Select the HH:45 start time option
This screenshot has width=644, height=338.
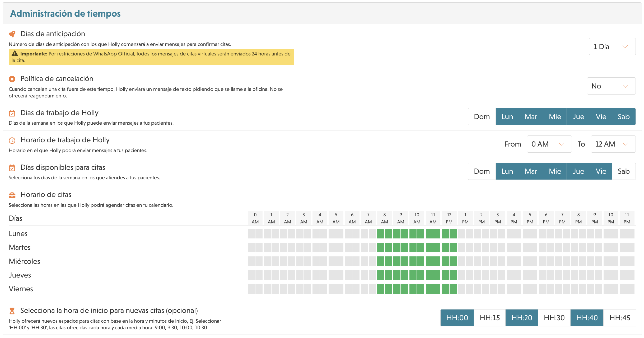point(620,318)
